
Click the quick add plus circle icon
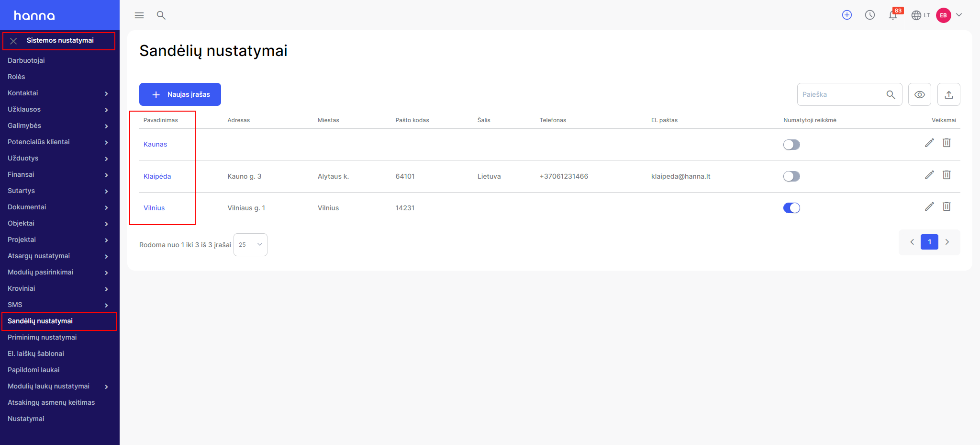847,15
